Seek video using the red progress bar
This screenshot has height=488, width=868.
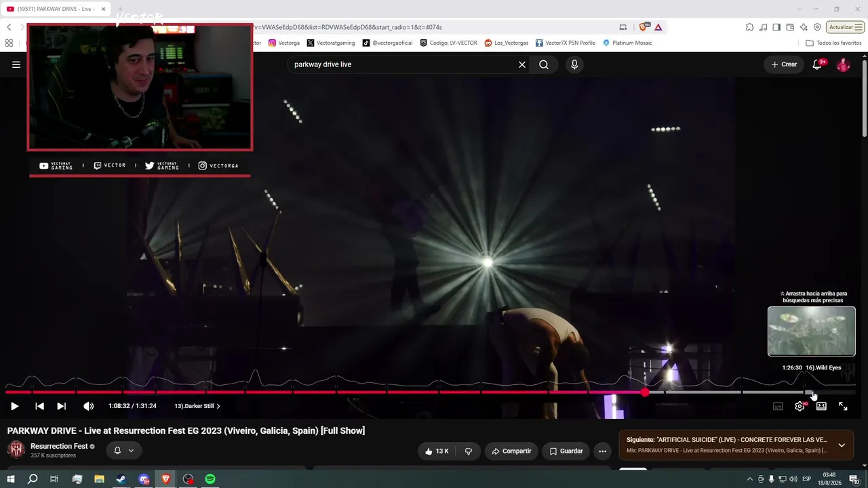click(x=431, y=392)
